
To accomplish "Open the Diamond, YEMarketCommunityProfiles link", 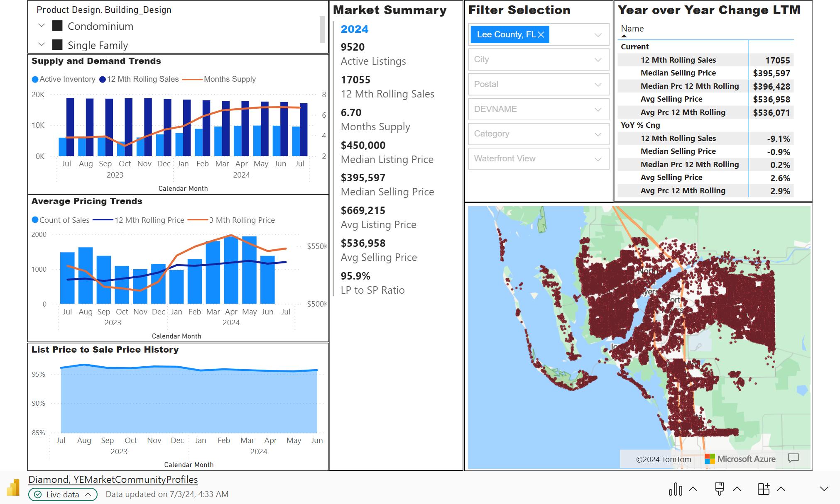I will 113,480.
